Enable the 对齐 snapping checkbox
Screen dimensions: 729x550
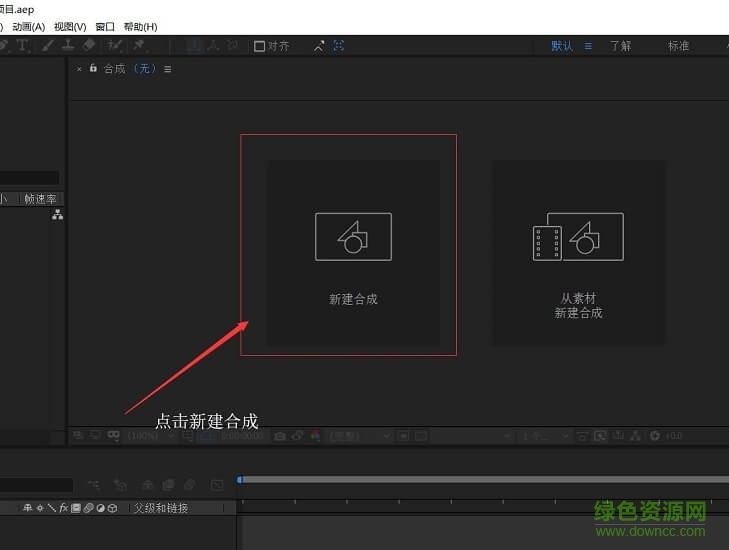260,46
